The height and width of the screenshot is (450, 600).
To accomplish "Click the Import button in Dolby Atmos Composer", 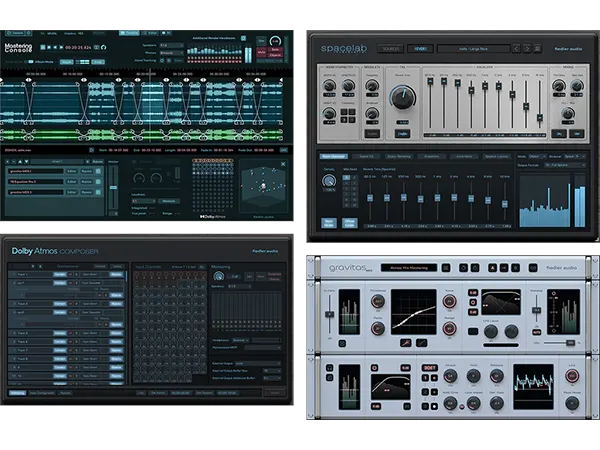I will [x=275, y=393].
